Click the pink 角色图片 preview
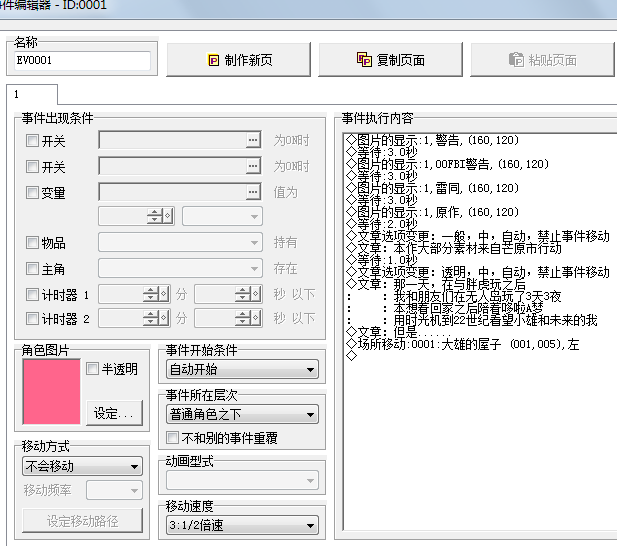Viewport: 617px width, 546px height. [52, 392]
